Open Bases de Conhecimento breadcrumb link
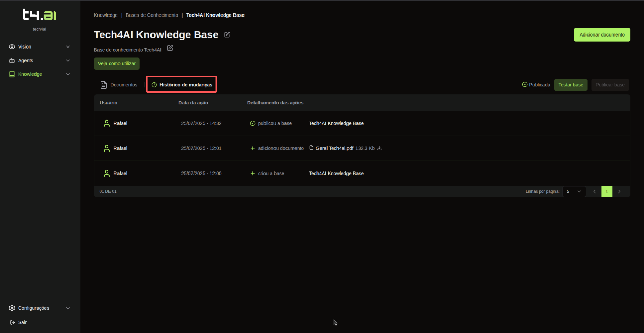 coord(152,15)
